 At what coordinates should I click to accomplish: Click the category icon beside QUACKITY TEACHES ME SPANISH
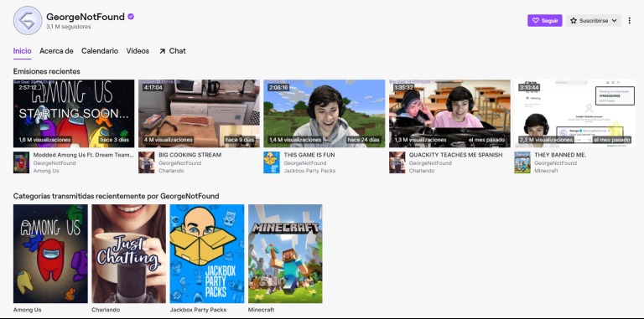(397, 162)
